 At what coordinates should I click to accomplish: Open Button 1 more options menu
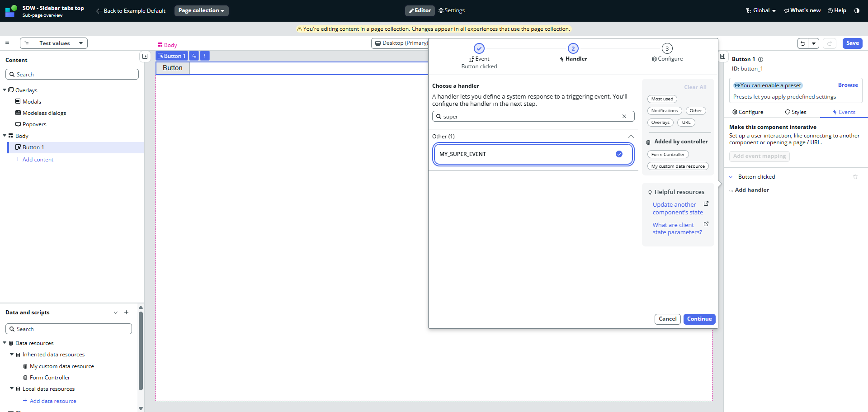(205, 56)
